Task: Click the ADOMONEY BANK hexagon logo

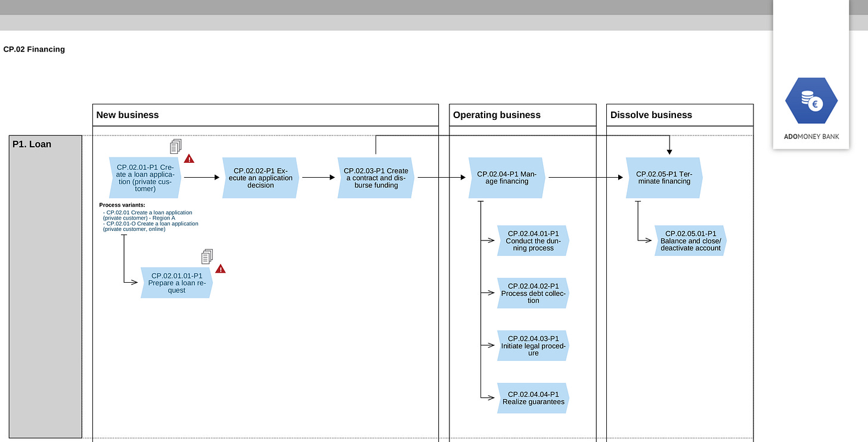Action: coord(811,101)
